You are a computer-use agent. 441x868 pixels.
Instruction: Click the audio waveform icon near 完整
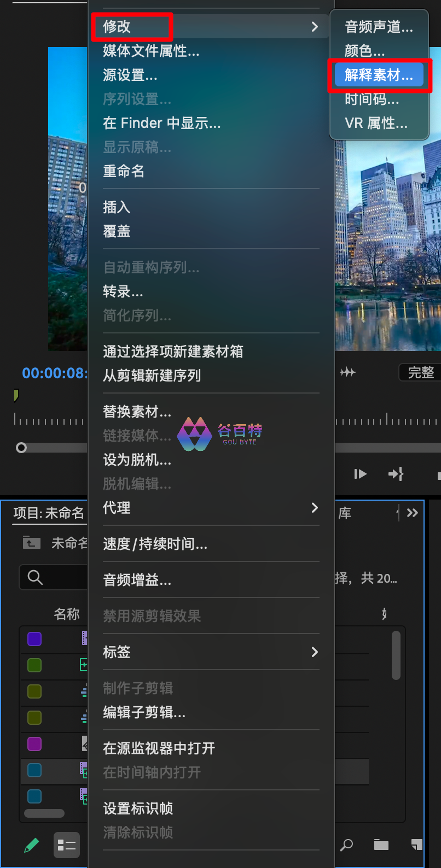(348, 372)
